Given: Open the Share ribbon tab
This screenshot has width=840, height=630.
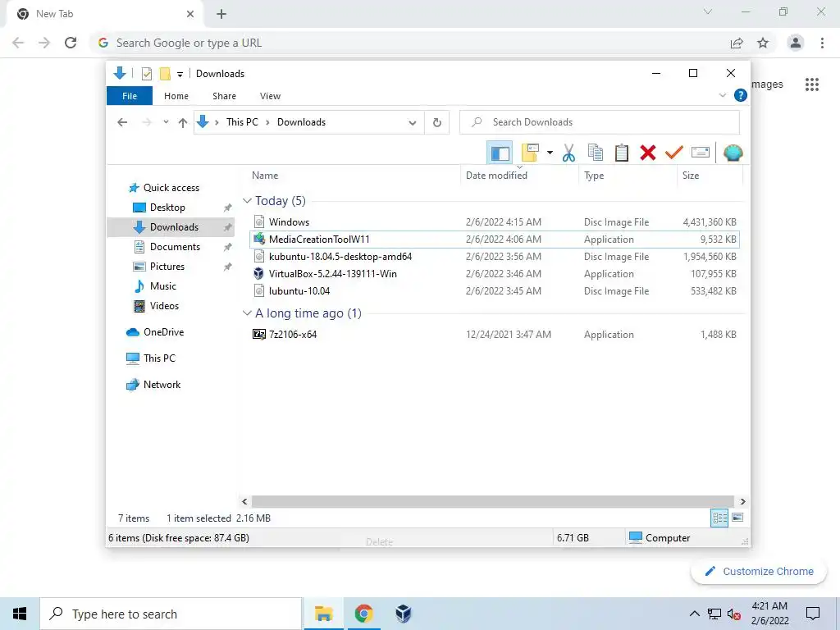Looking at the screenshot, I should pos(224,96).
